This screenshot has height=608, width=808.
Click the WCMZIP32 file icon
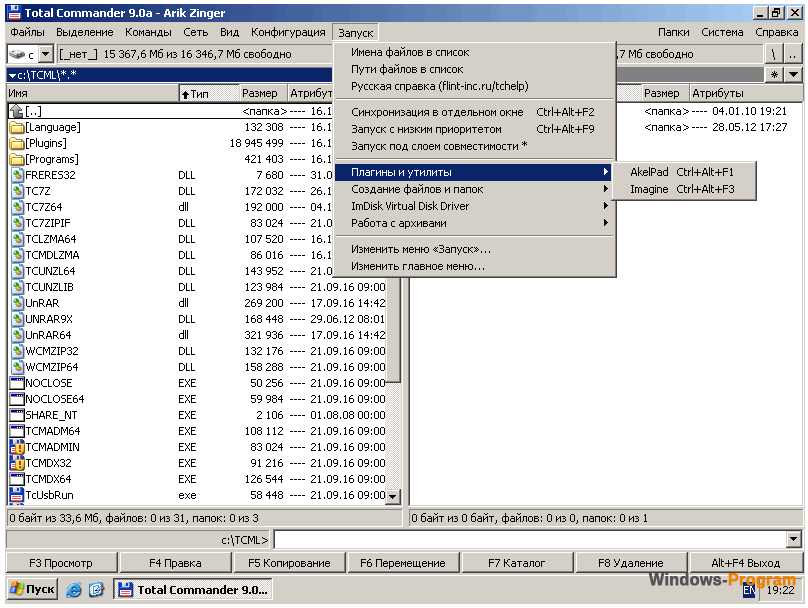coord(18,351)
